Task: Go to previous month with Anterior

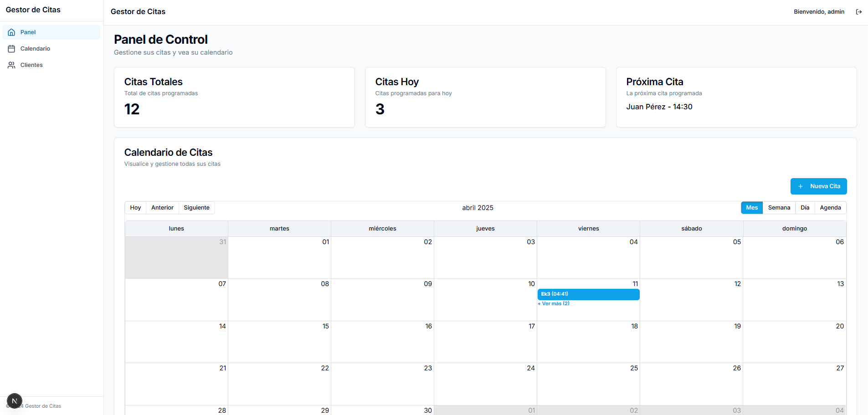Action: coord(162,207)
